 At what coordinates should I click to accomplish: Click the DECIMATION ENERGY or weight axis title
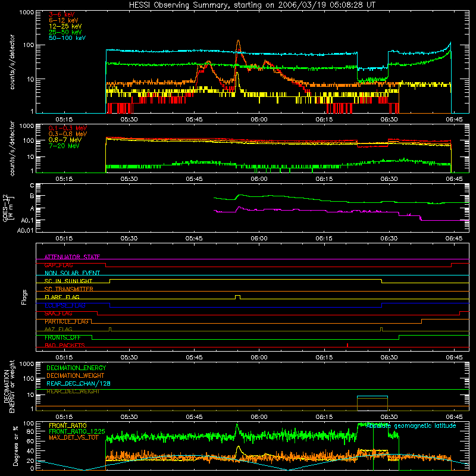tap(9, 387)
